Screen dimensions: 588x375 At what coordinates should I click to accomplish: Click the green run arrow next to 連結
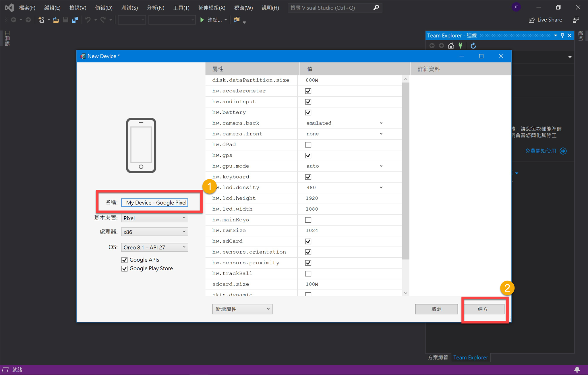(202, 20)
